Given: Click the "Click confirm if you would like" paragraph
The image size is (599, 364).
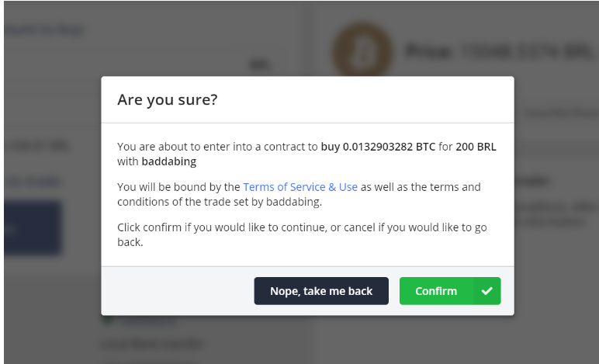Looking at the screenshot, I should point(302,234).
